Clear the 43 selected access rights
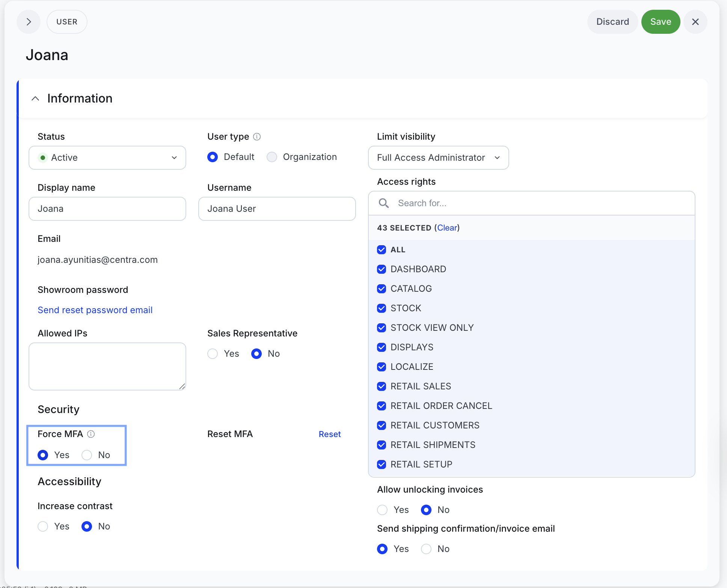The height and width of the screenshot is (588, 727). [x=447, y=228]
